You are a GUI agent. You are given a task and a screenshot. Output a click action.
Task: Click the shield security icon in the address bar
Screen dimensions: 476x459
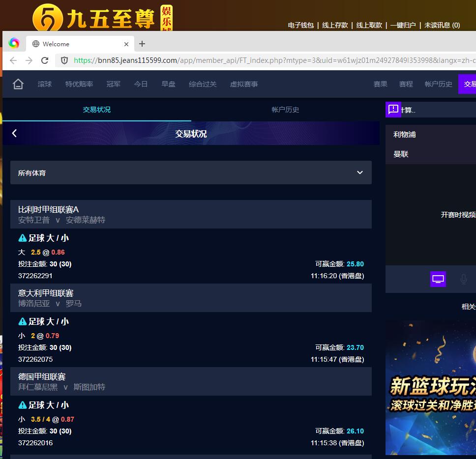coord(64,60)
